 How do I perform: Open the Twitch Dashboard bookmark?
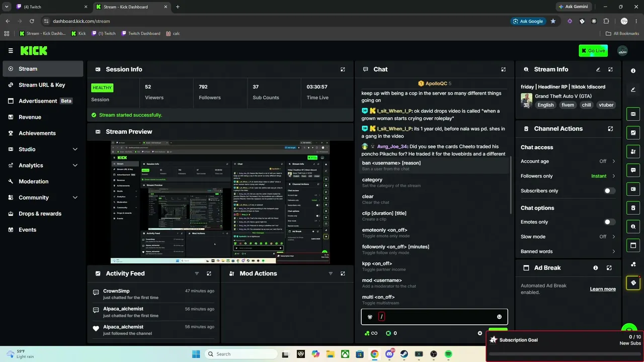140,34
